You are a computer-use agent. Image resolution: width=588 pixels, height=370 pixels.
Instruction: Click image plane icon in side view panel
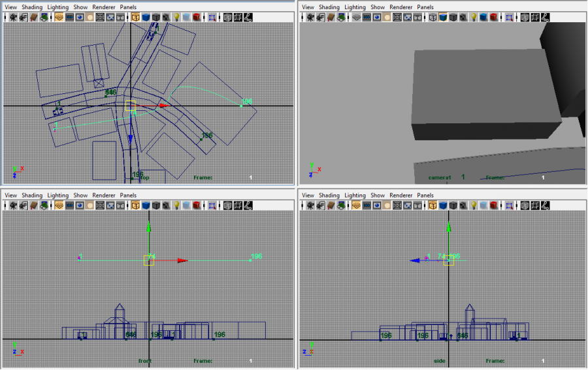pos(340,205)
